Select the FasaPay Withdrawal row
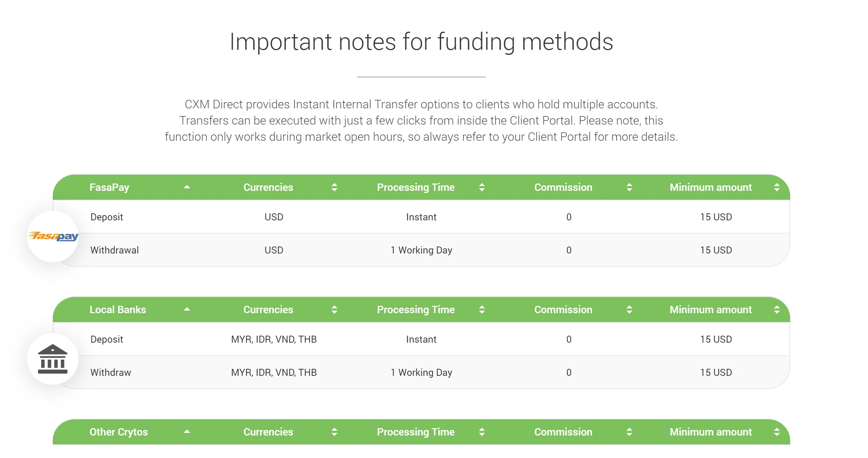Image resolution: width=868 pixels, height=458 pixels. point(421,250)
